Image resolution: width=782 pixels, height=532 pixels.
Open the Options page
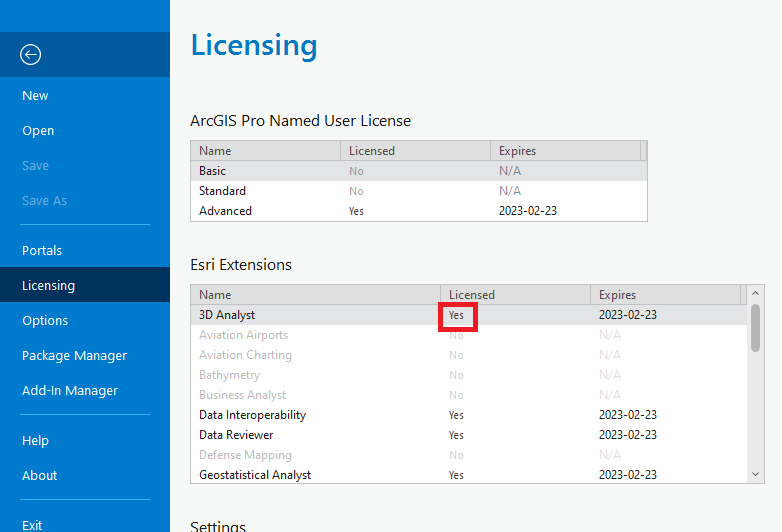(x=45, y=321)
